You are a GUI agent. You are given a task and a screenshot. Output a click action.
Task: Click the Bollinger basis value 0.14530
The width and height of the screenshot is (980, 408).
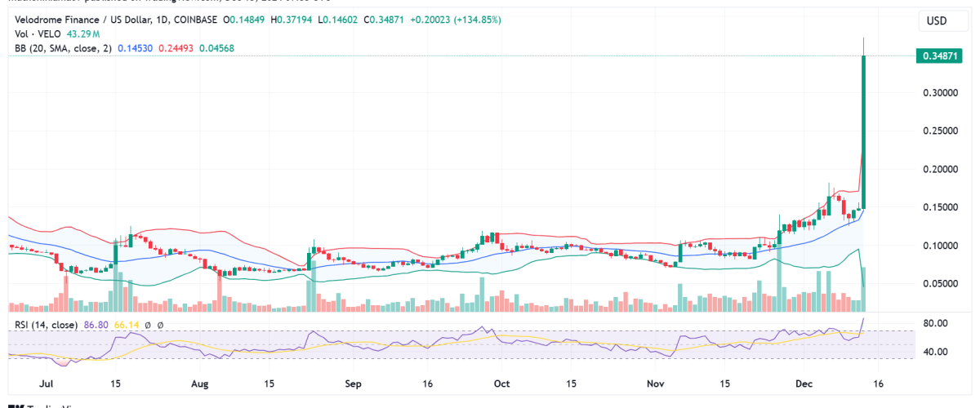point(135,48)
